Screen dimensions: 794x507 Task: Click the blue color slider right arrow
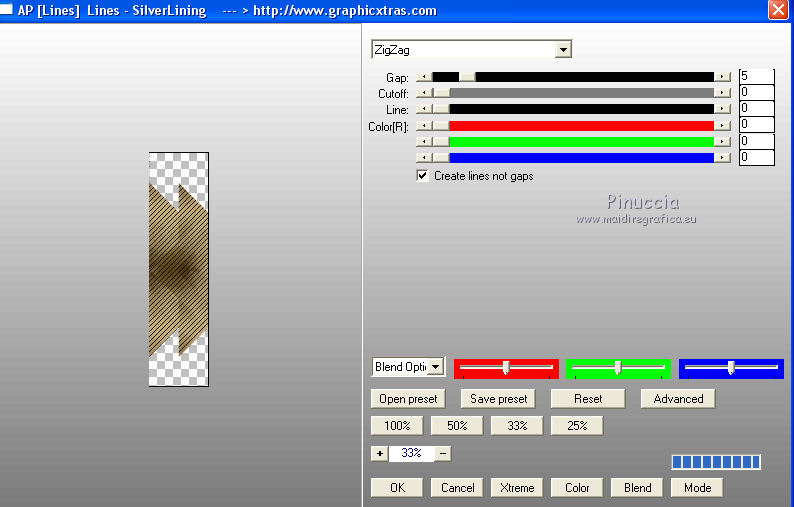pyautogui.click(x=722, y=158)
